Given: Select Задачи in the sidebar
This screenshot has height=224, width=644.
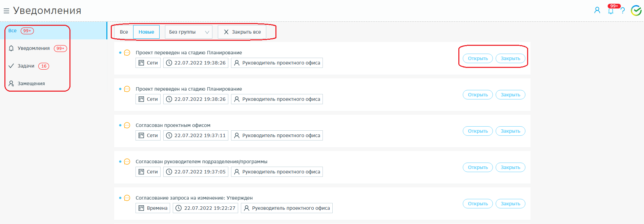Looking at the screenshot, I should point(26,66).
